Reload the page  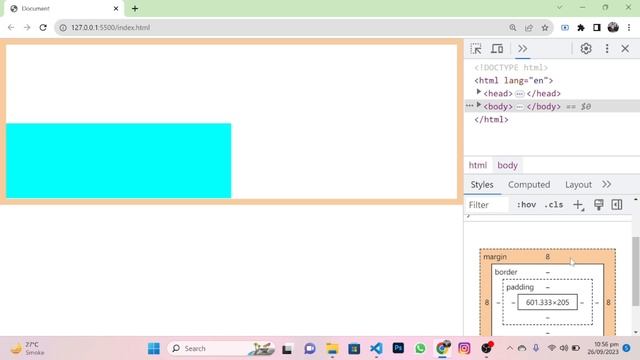[43, 27]
